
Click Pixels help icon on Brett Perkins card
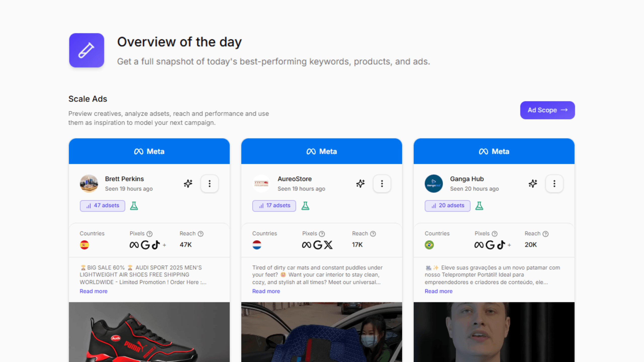point(149,234)
